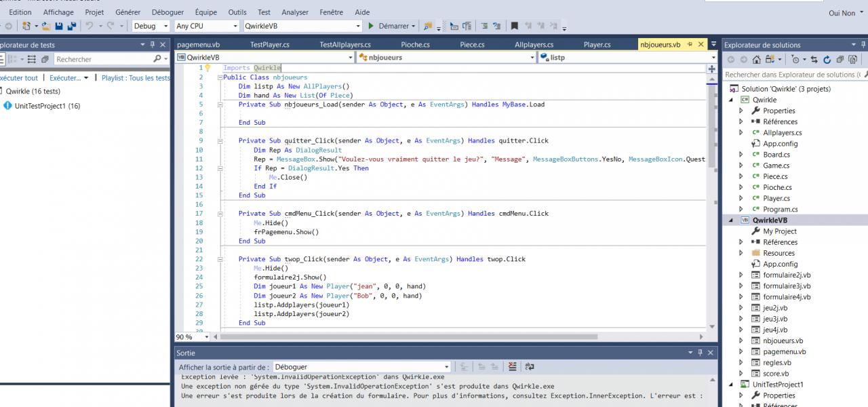
Task: Click the Home icon in Solution Explorer
Action: 757,60
